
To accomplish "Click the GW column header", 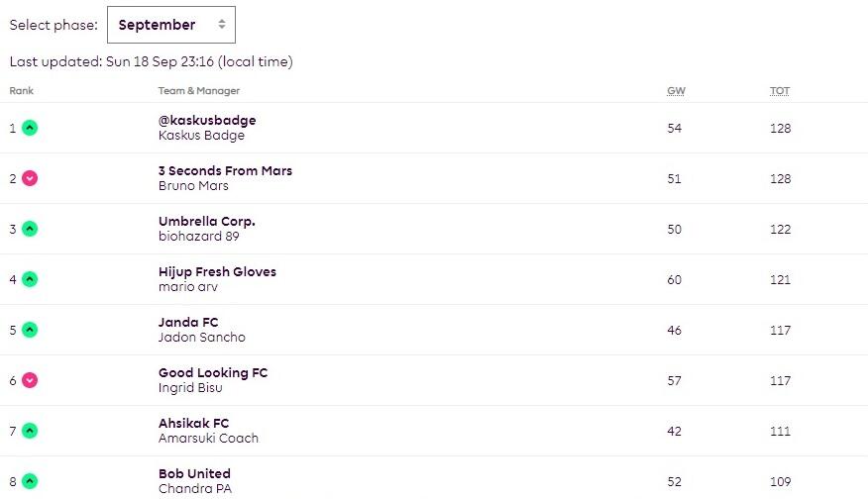I will (676, 91).
